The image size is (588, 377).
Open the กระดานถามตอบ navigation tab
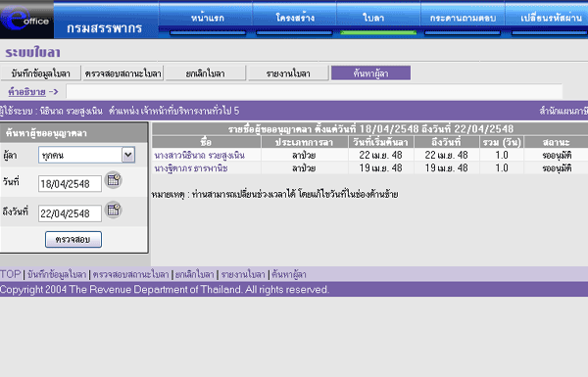pos(463,18)
